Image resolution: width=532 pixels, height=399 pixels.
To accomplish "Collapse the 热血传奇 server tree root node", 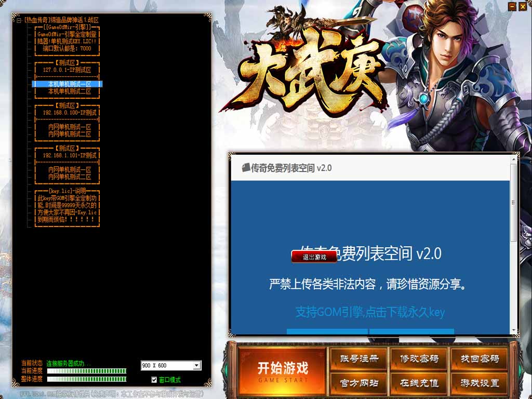I will point(19,20).
